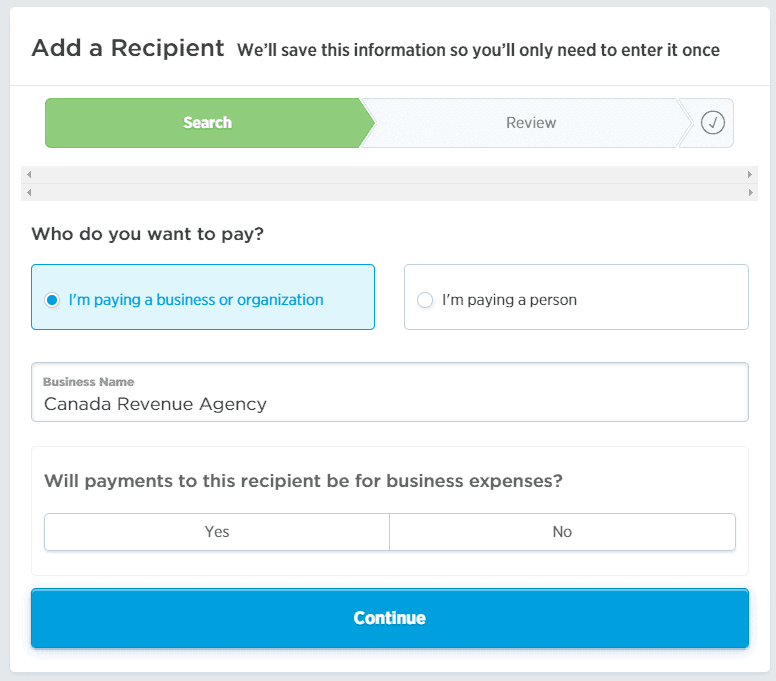Click the checkmark circle icon in progress bar
Image resolution: width=776 pixels, height=681 pixels.
click(712, 123)
